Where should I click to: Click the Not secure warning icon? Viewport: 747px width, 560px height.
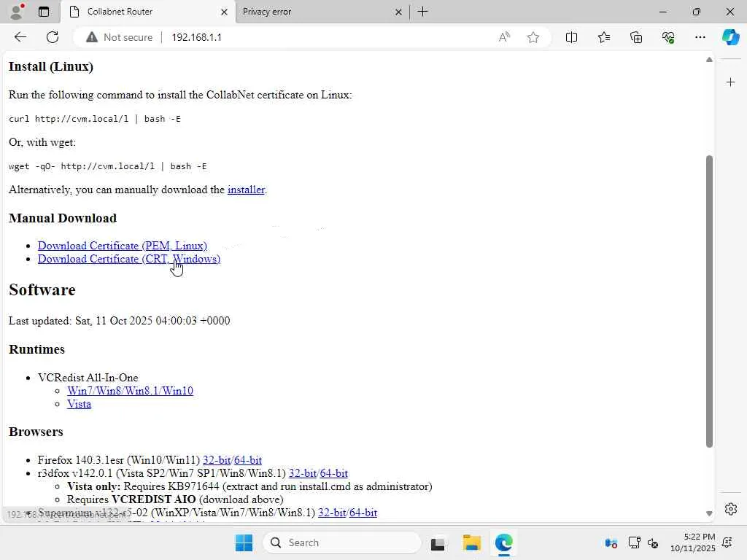pyautogui.click(x=91, y=37)
